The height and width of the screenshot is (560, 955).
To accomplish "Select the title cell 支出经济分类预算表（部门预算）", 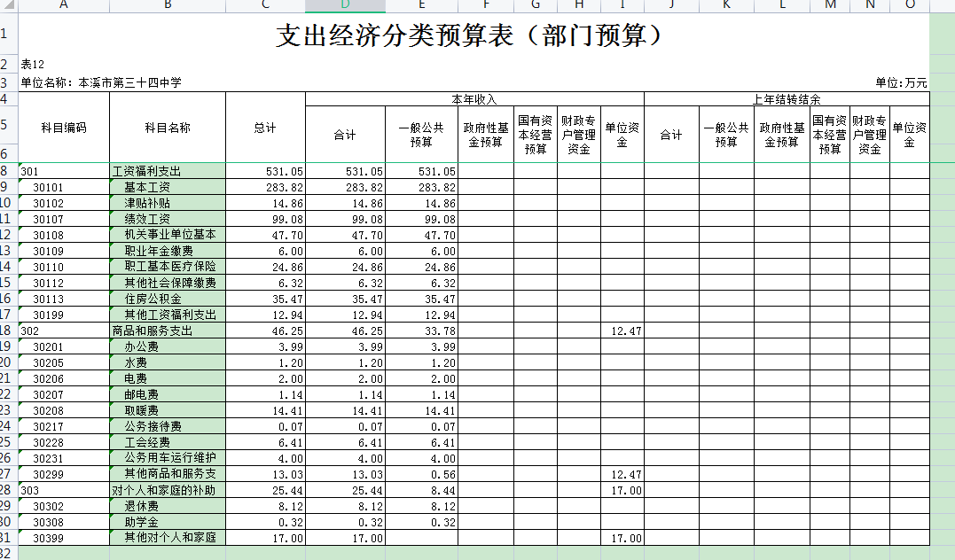I will 474,35.
